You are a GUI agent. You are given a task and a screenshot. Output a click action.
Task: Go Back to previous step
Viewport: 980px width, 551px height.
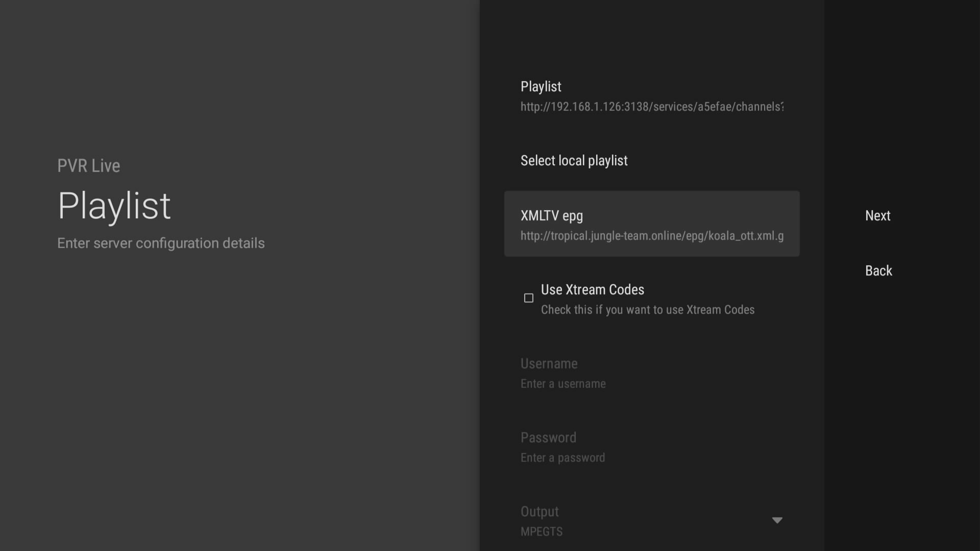pos(878,271)
